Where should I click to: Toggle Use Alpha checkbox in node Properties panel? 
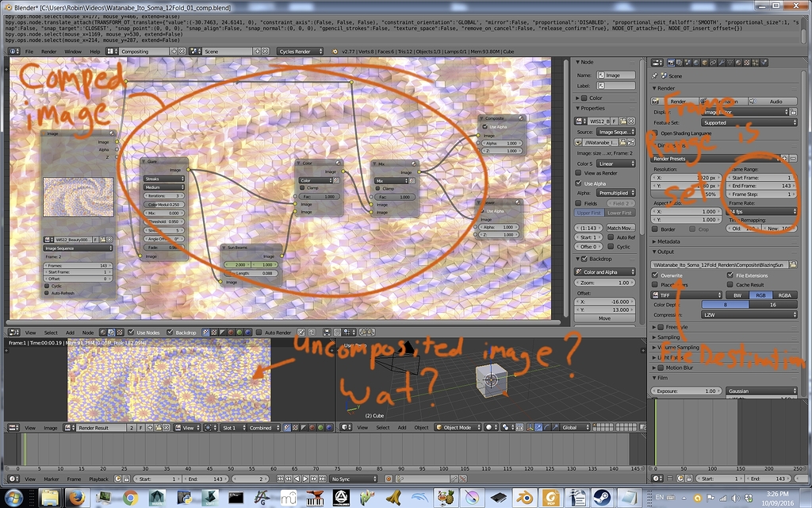coord(578,183)
